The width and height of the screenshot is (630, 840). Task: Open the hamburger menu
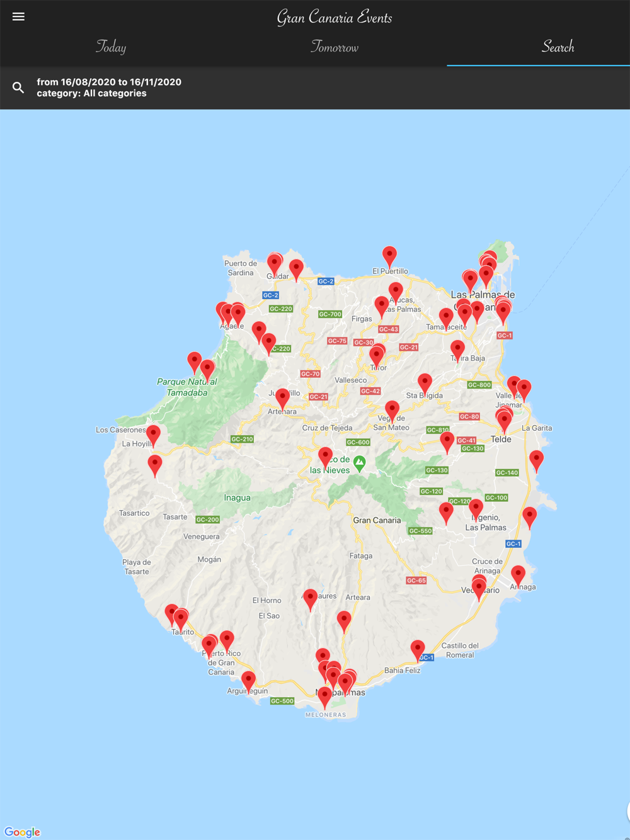coord(18,16)
